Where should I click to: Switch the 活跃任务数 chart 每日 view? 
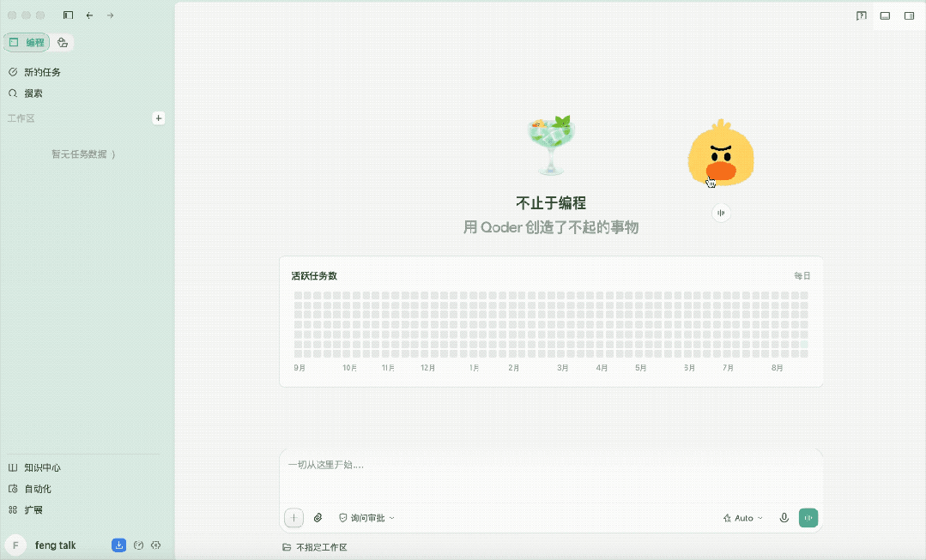(x=802, y=275)
